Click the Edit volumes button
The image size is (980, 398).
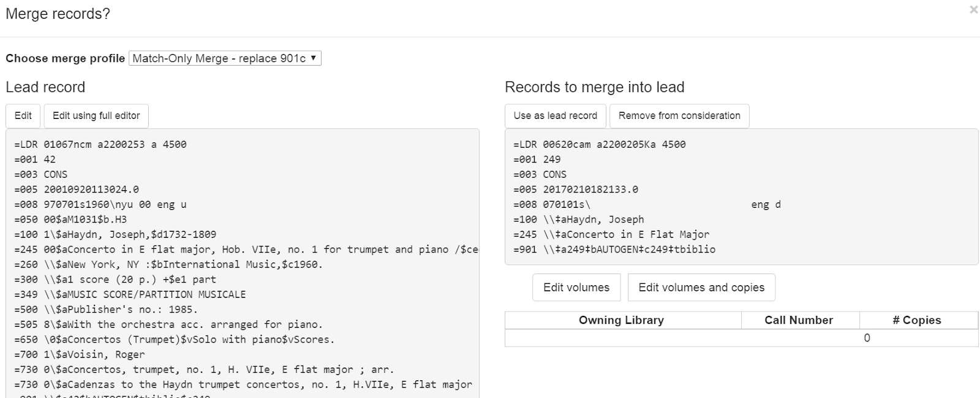(576, 287)
